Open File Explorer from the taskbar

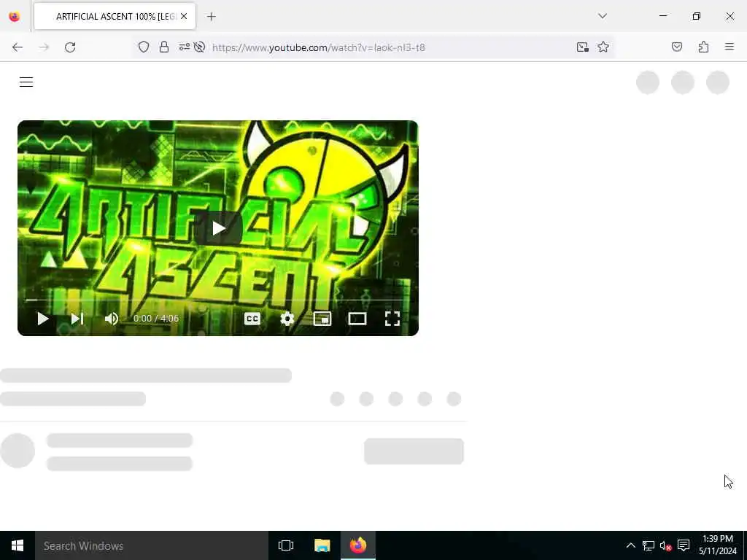tap(322, 545)
